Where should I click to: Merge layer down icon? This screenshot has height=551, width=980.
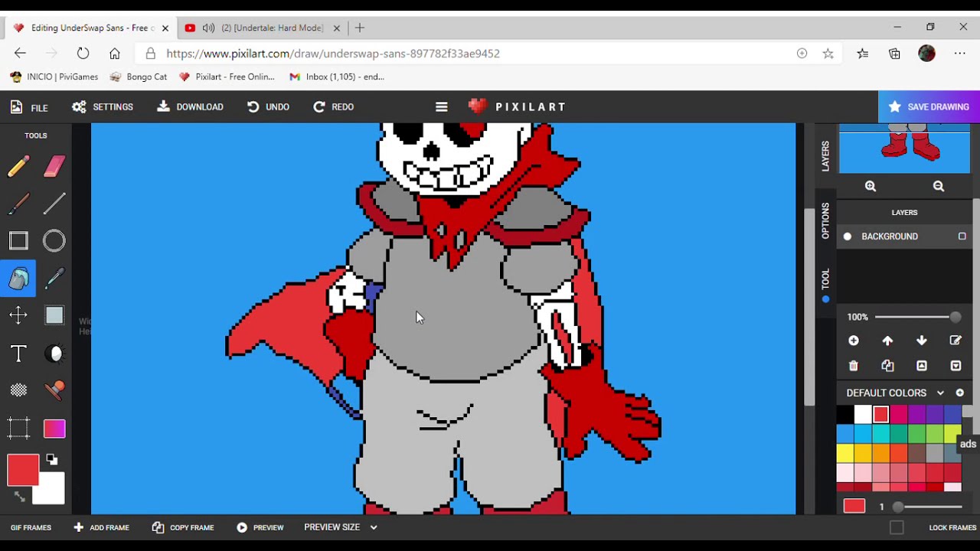[955, 366]
